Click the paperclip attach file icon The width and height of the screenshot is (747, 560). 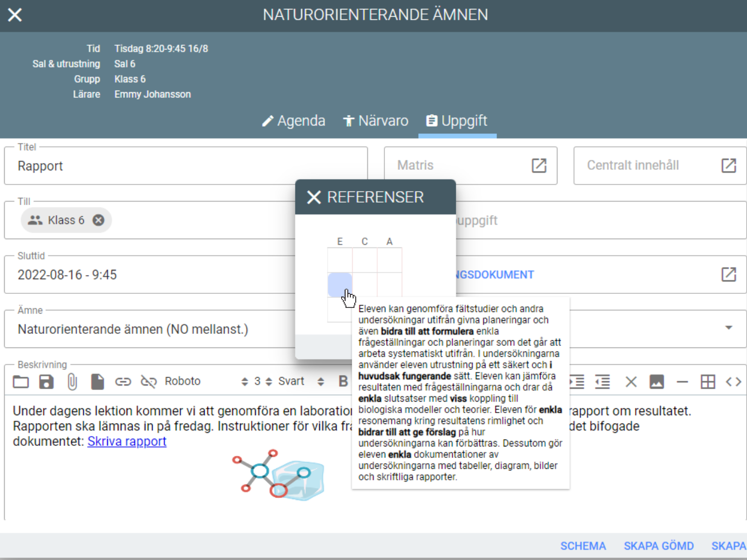(x=72, y=382)
